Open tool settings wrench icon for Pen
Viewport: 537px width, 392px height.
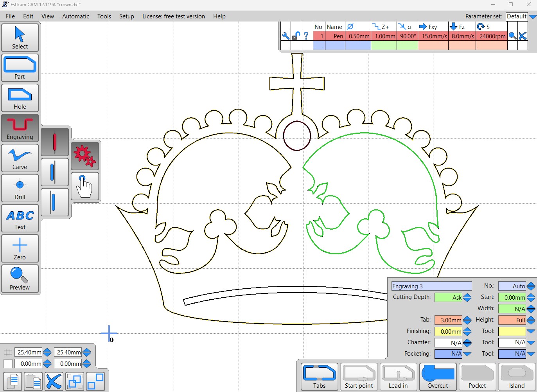pyautogui.click(x=286, y=36)
